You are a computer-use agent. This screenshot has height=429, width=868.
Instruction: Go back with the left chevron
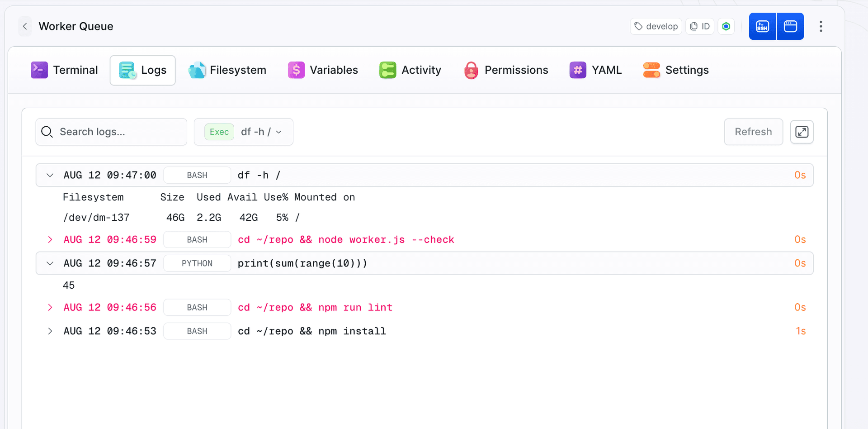[25, 26]
